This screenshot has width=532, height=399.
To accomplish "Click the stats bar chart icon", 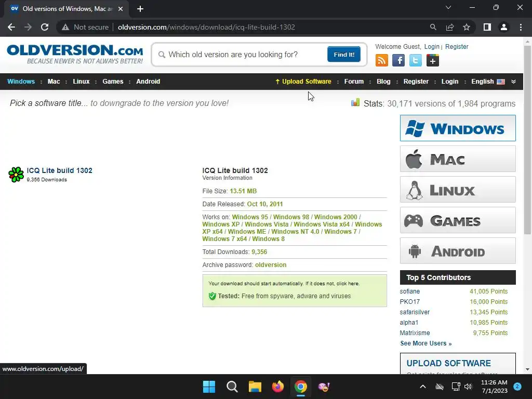I will tap(355, 102).
